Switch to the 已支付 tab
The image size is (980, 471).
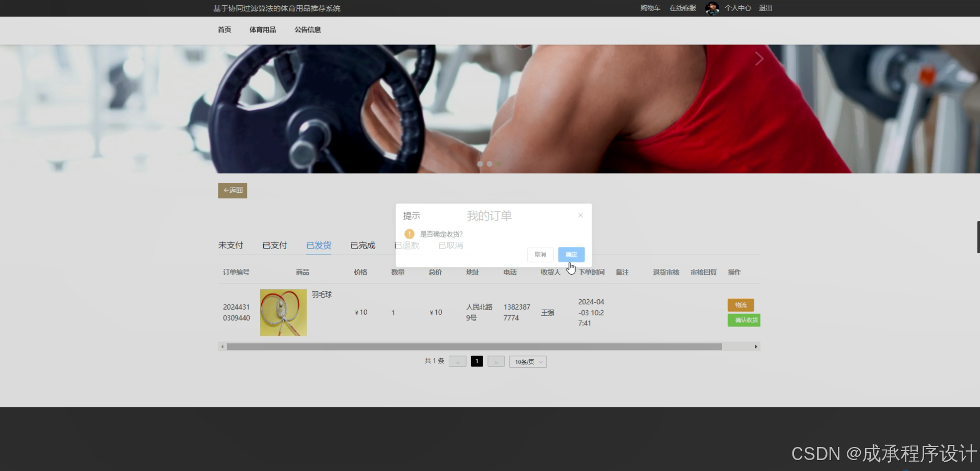275,245
